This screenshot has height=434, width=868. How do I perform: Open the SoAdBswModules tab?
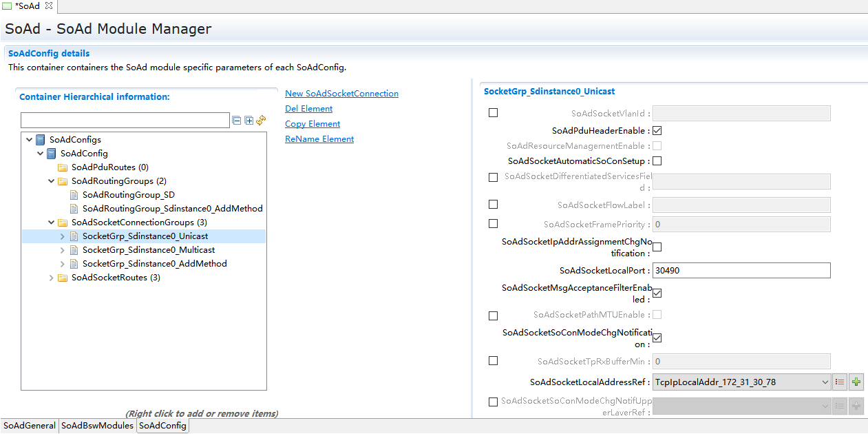click(97, 426)
